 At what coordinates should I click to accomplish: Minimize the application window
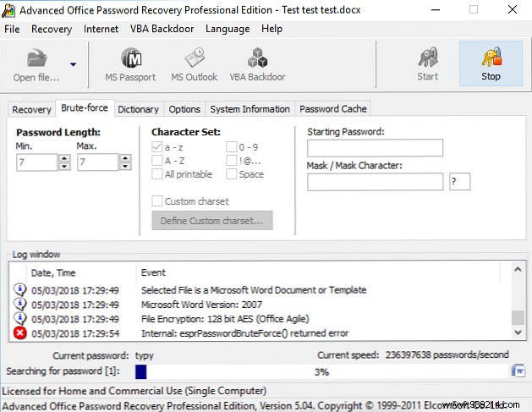click(x=436, y=10)
